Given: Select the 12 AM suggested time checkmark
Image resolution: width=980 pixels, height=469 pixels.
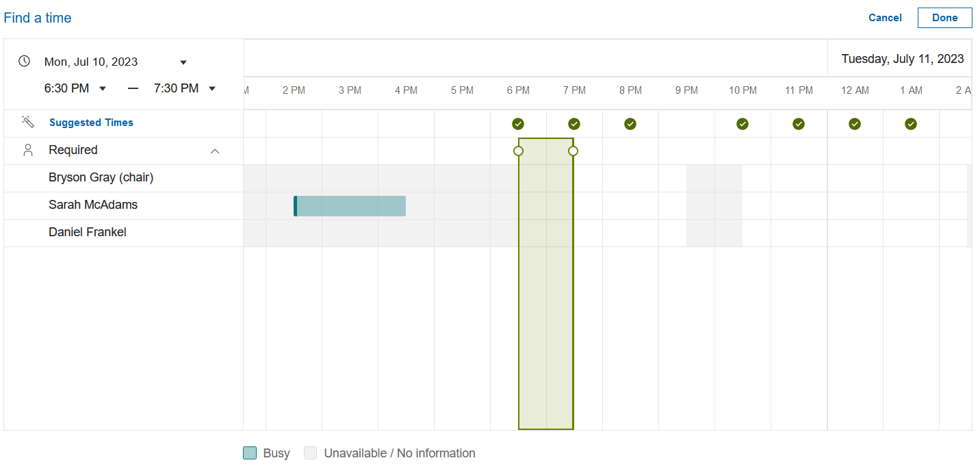Looking at the screenshot, I should point(855,124).
